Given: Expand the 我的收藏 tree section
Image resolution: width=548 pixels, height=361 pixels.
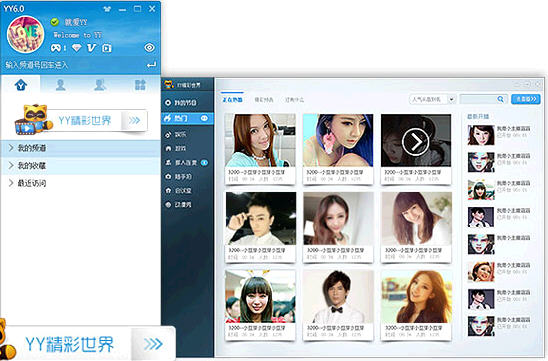Looking at the screenshot, I should click(x=80, y=165).
